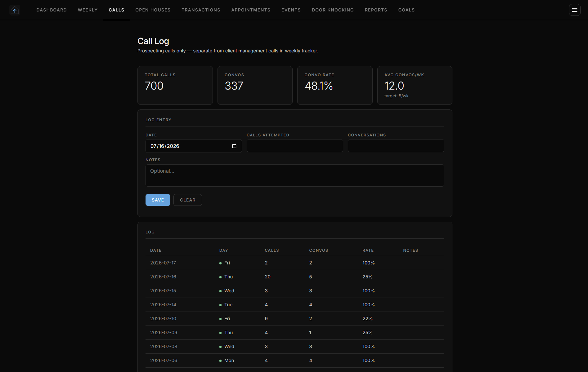This screenshot has width=588, height=372.
Task: Click the Notes column header in log table
Action: pos(411,250)
